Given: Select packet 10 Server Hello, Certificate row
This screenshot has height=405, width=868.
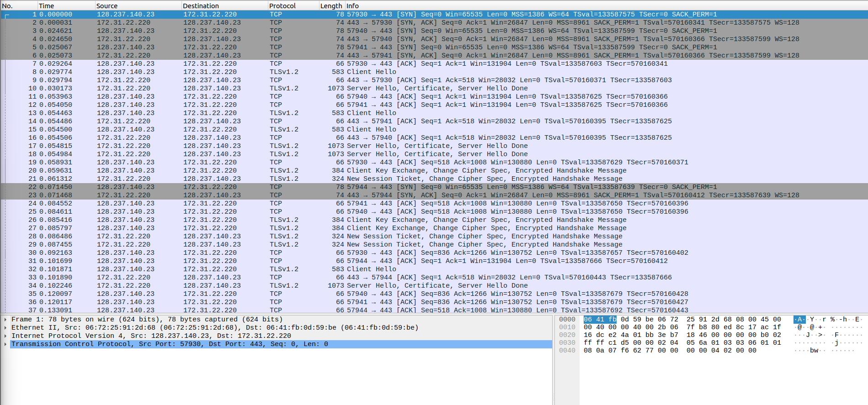Looking at the screenshot, I should (434, 89).
